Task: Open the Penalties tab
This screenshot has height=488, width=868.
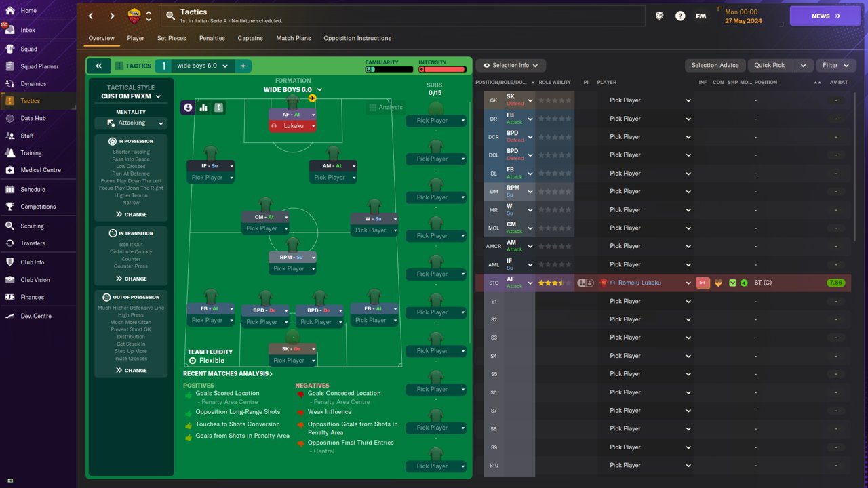Action: point(212,38)
